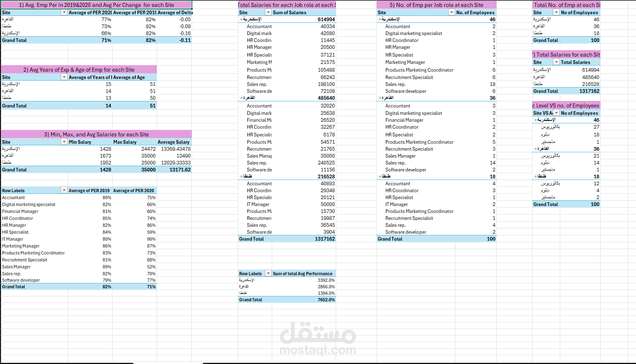Select Financial Manager row label with 81%
636x364 pixels.
click(34, 211)
